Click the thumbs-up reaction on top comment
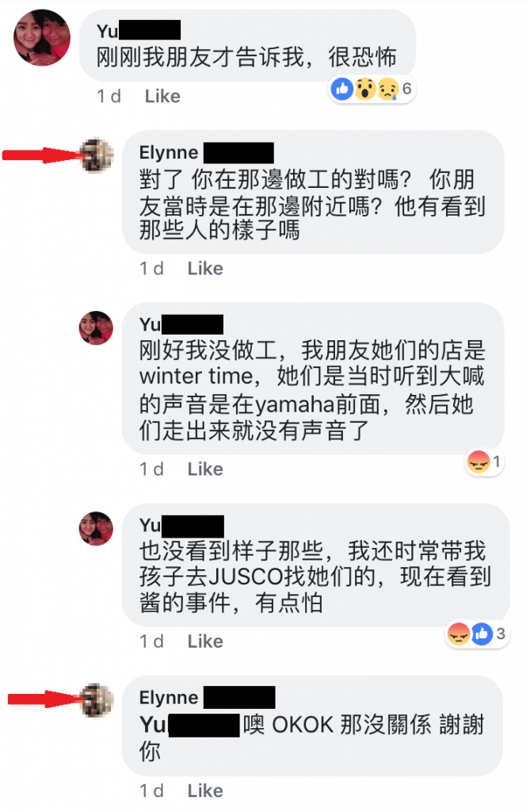 (342, 90)
